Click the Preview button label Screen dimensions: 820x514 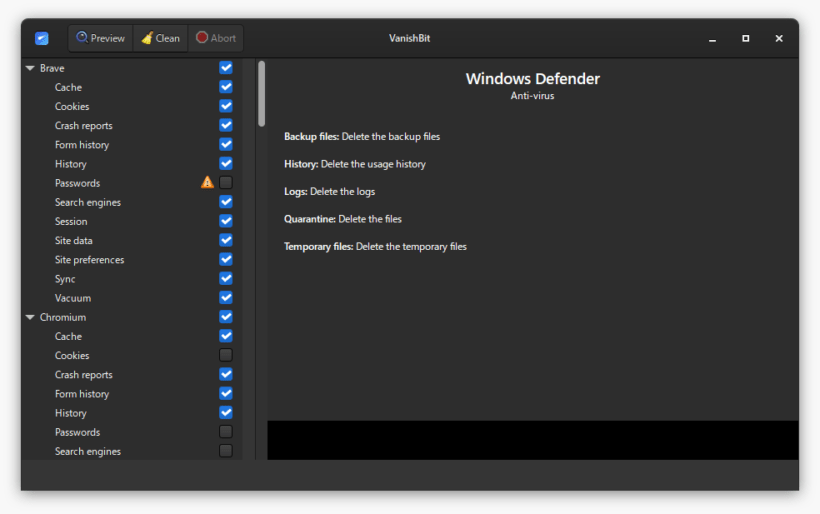point(108,38)
